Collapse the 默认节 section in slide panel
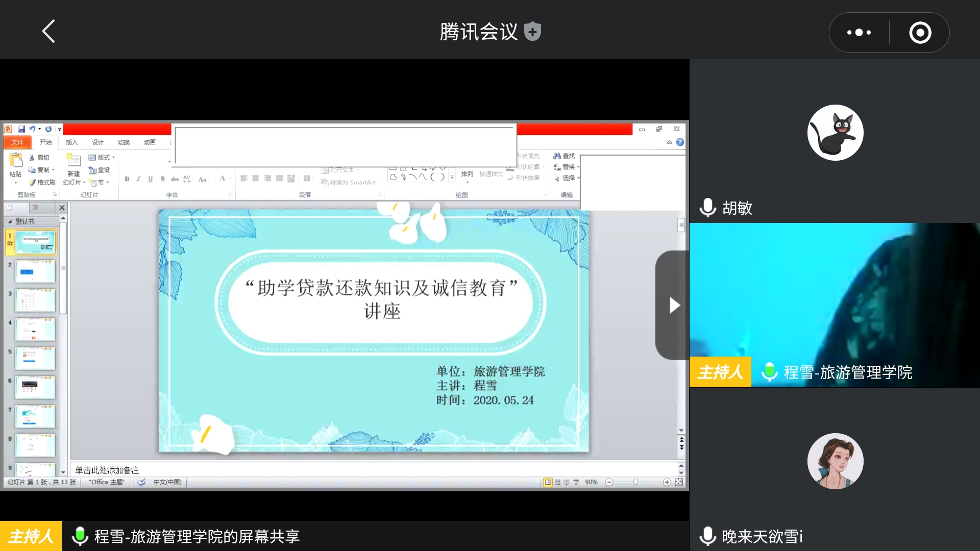 (10, 221)
